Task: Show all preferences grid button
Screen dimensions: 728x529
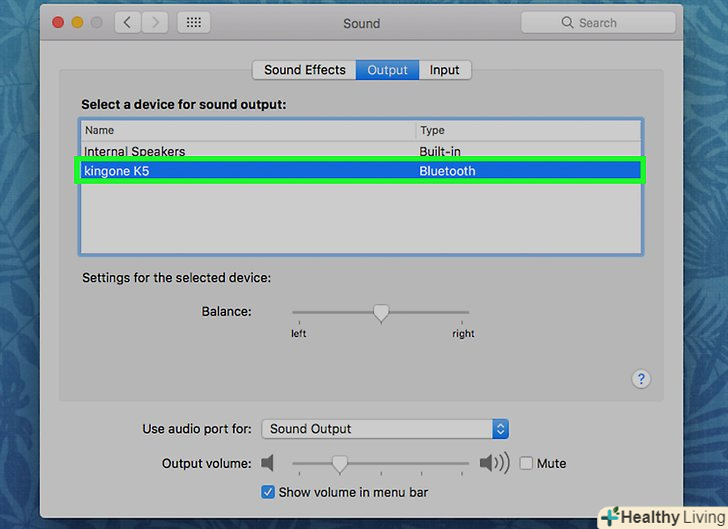Action: pos(194,22)
